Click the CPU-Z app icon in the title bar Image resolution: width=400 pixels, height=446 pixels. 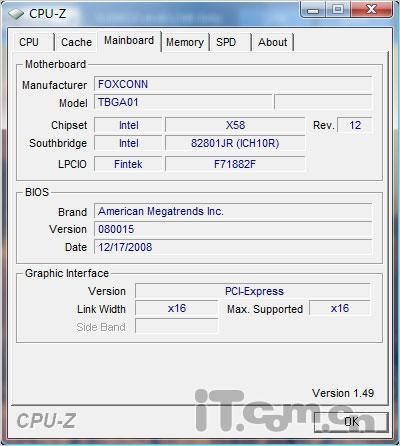pyautogui.click(x=16, y=14)
